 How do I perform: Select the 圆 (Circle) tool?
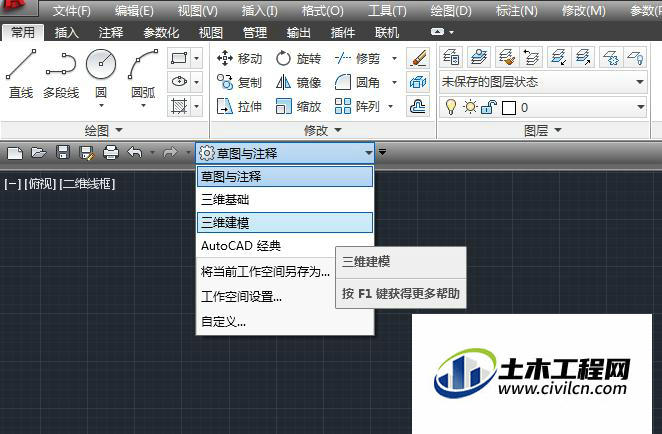101,76
